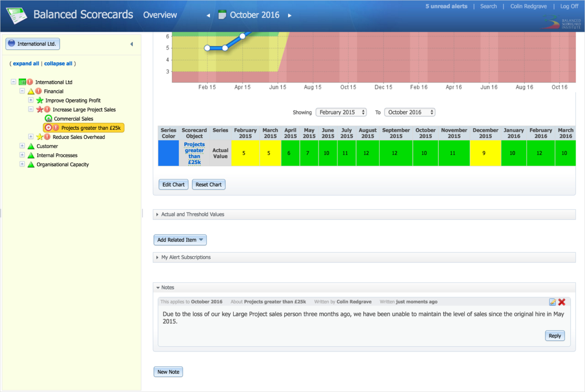Screen dimensions: 585x392
Task: Collapse the Increase Large Project Sales node
Action: (x=31, y=109)
